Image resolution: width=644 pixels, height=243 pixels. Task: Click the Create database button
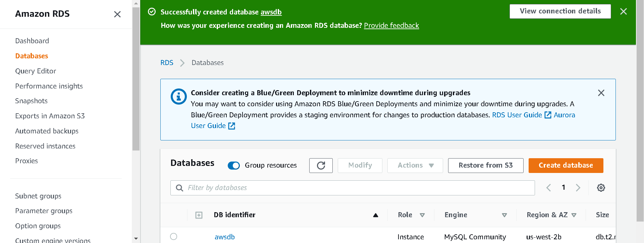point(566,165)
